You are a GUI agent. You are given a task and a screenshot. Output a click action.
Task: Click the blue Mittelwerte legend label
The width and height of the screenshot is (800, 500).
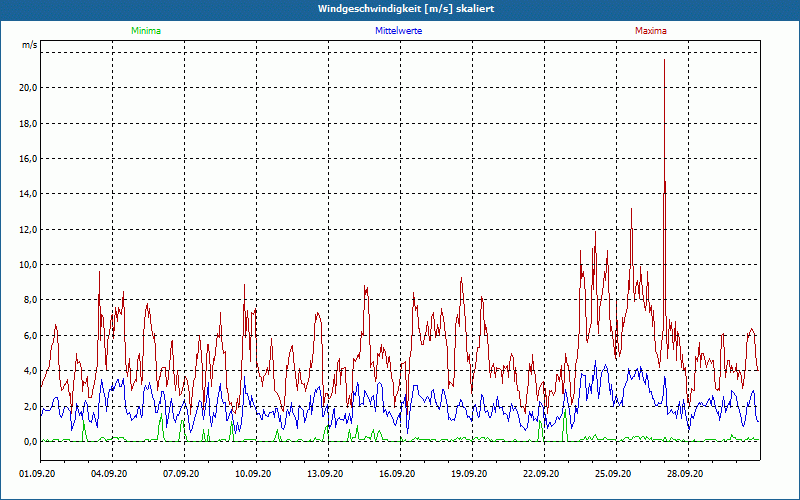point(398,31)
